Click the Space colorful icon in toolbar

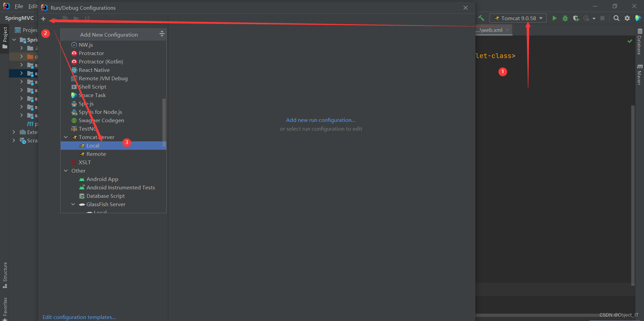(x=638, y=18)
